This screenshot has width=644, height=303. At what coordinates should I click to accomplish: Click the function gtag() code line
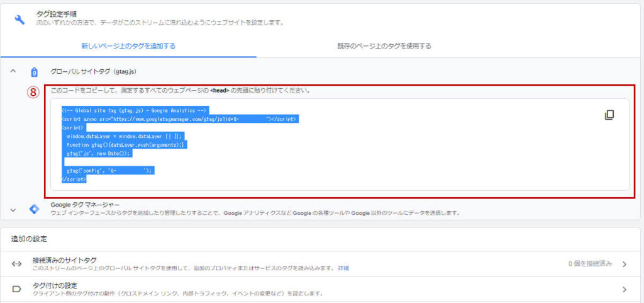[125, 145]
